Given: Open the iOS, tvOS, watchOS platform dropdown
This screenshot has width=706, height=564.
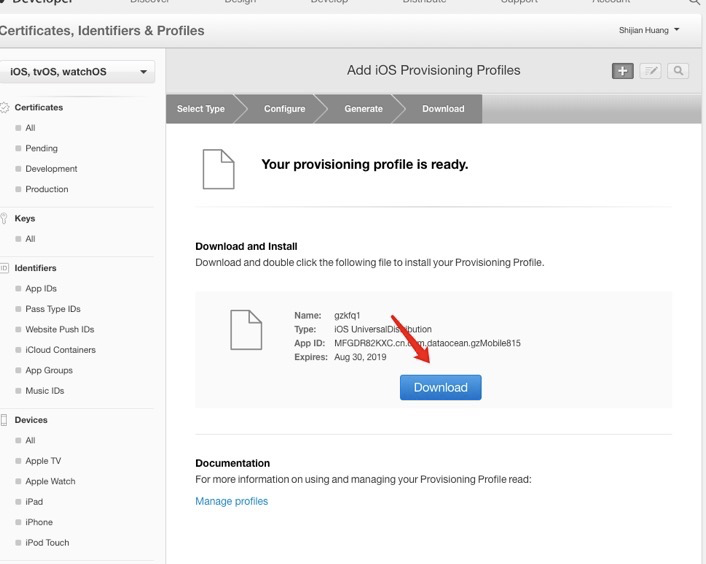Looking at the screenshot, I should click(x=78, y=72).
